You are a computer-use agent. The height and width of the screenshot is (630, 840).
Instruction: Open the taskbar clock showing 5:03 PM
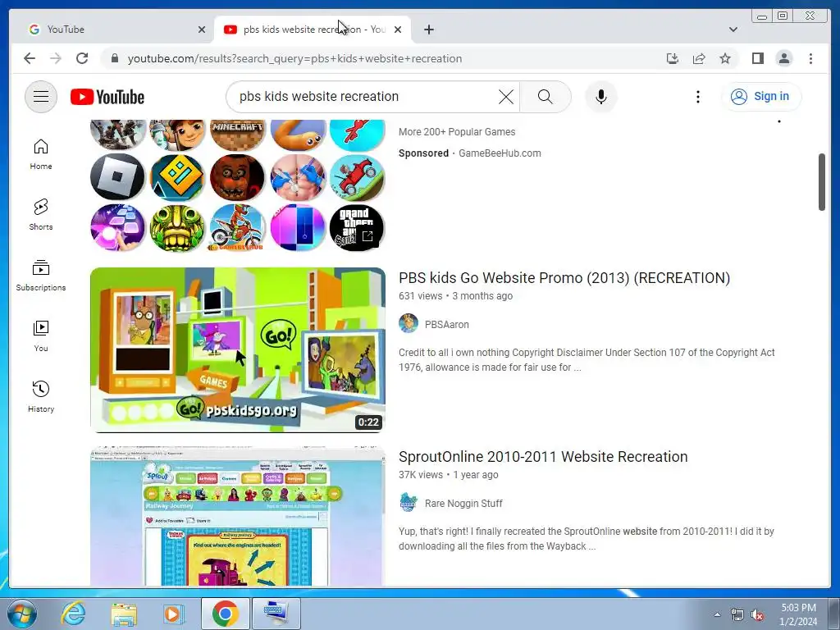pos(798,614)
